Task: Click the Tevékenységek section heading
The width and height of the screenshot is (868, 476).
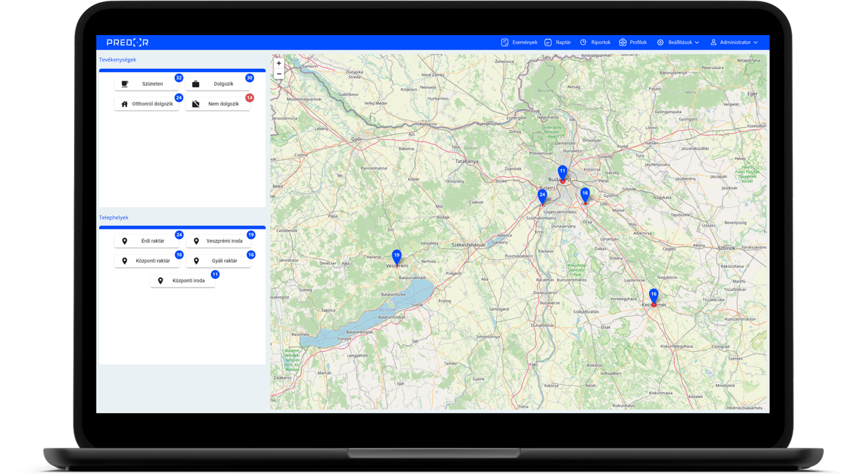Action: (118, 59)
